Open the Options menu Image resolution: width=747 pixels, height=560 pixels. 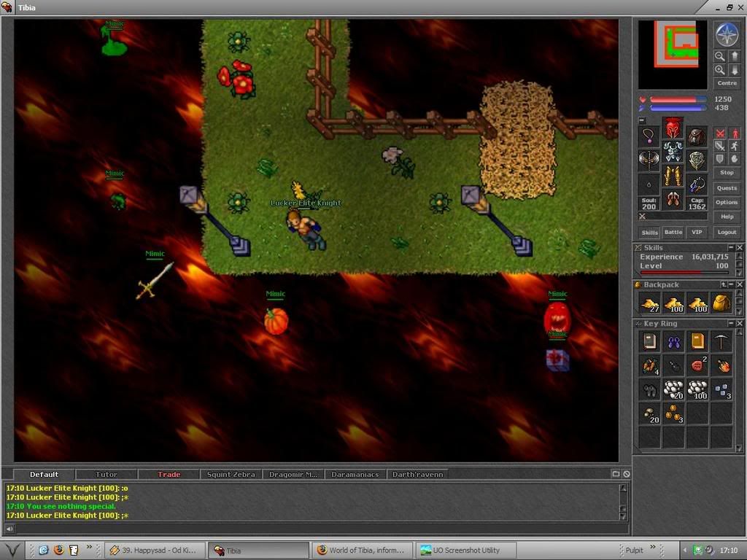[727, 203]
